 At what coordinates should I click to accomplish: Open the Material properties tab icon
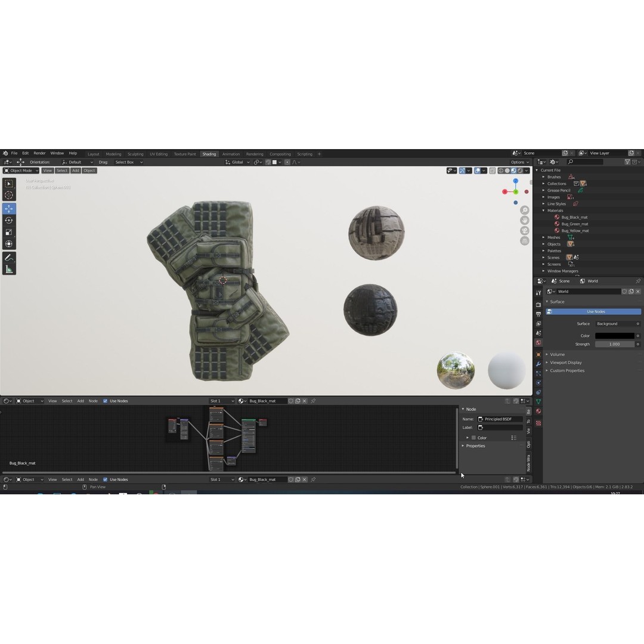pos(538,411)
